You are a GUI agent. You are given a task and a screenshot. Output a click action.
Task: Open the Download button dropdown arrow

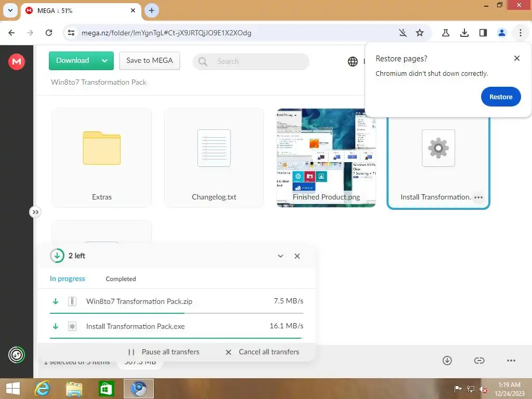pyautogui.click(x=104, y=61)
